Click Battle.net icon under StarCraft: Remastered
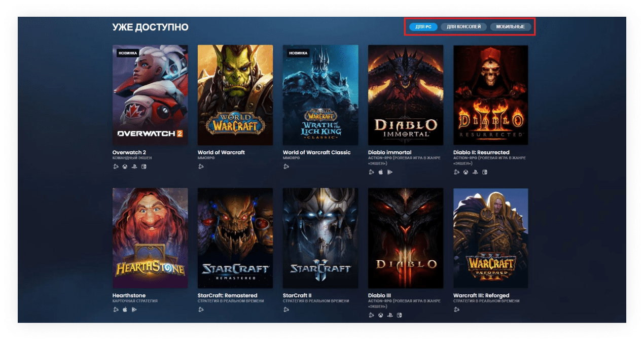The height and width of the screenshot is (342, 644). (x=201, y=310)
